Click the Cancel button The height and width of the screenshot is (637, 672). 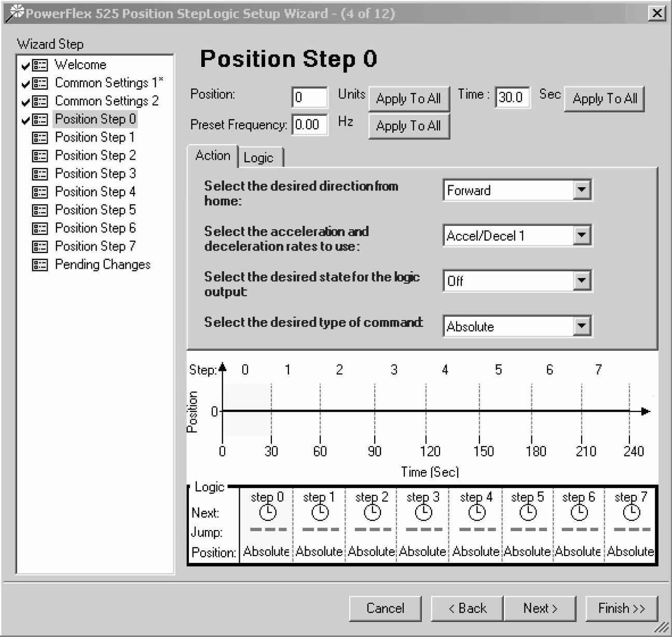(x=385, y=608)
